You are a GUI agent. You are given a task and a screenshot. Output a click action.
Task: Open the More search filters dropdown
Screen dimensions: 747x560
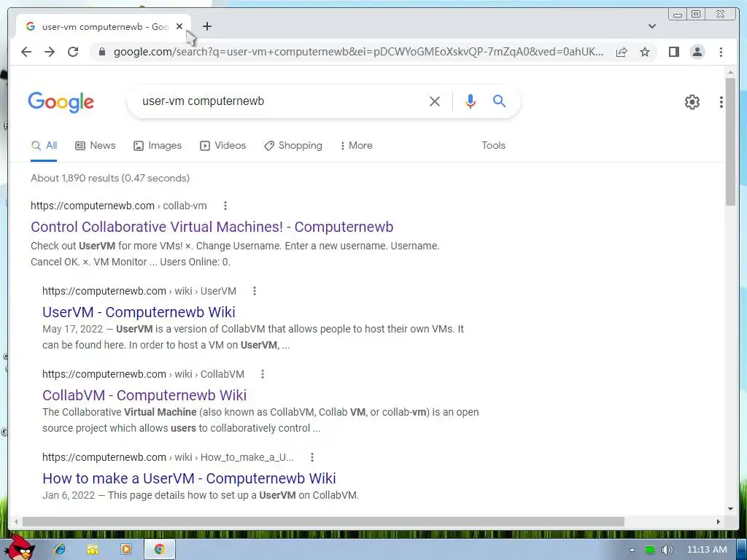(x=356, y=145)
